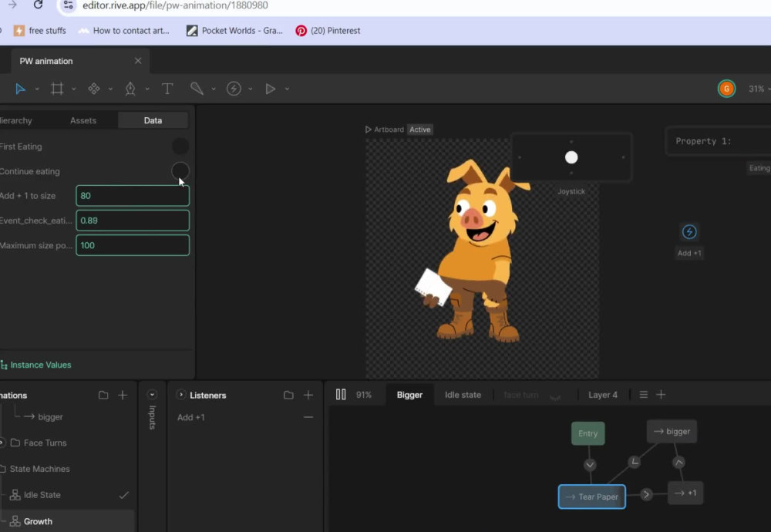
Task: Switch to Layer 4 tab
Action: (x=603, y=395)
